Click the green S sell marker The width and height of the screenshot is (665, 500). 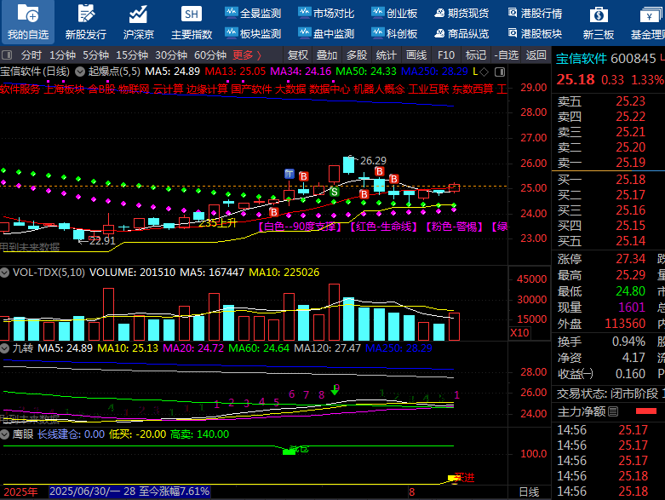pyautogui.click(x=334, y=192)
